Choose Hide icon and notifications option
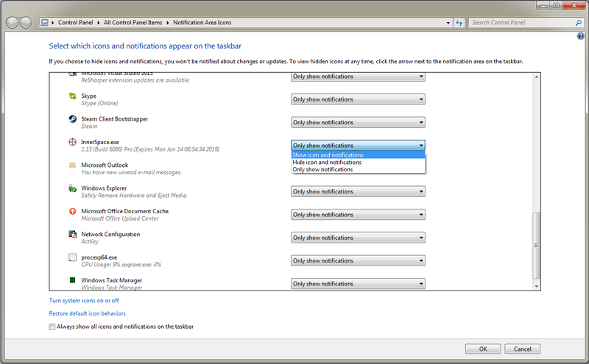 [x=358, y=162]
